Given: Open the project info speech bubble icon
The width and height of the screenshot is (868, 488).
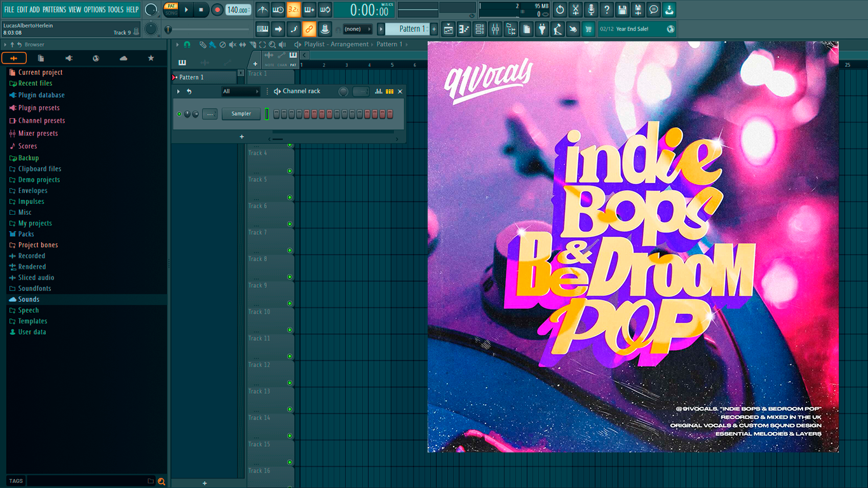Looking at the screenshot, I should pyautogui.click(x=653, y=10).
